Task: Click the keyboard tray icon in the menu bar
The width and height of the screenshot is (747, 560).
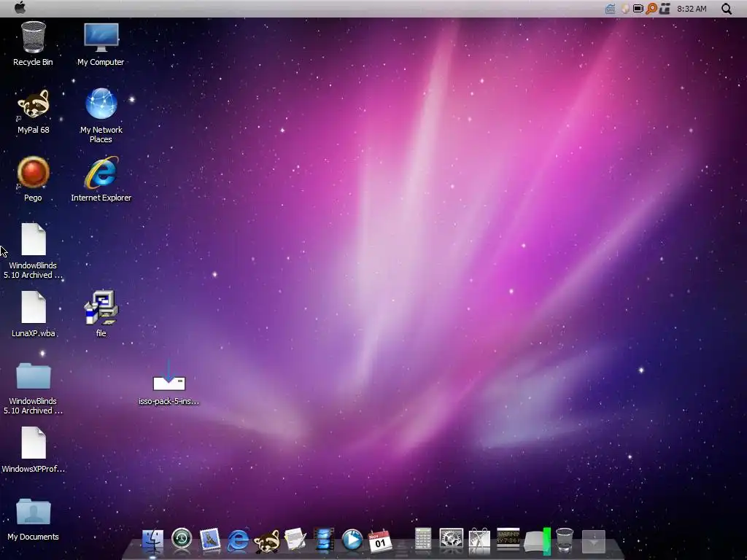Action: (611, 9)
